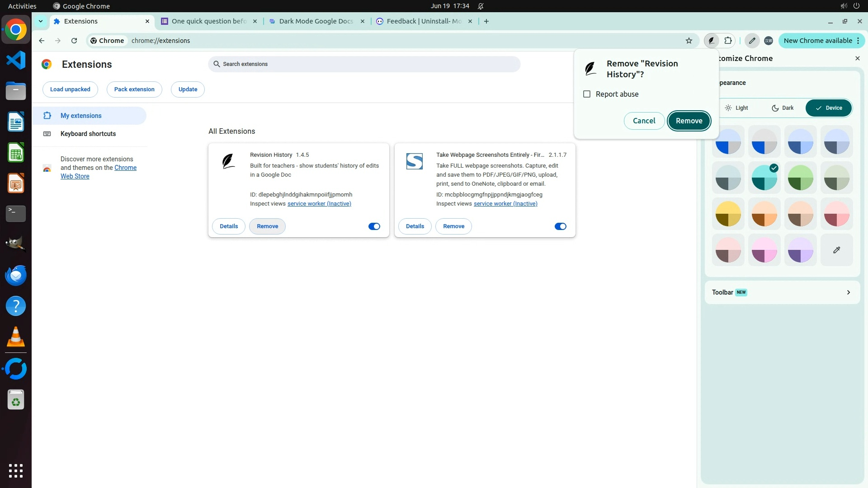Click the Revision History feather toolbar icon
This screenshot has height=488, width=868.
click(x=711, y=41)
